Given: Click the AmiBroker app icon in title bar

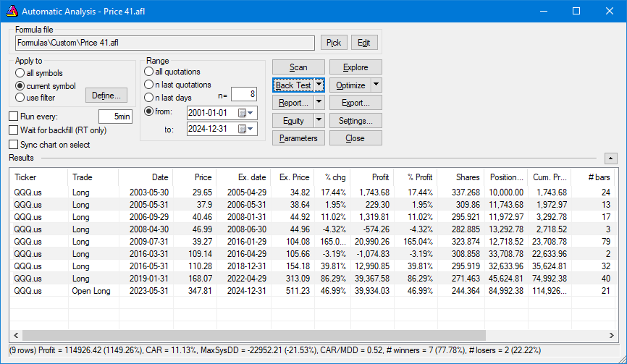Looking at the screenshot, I should coord(12,12).
